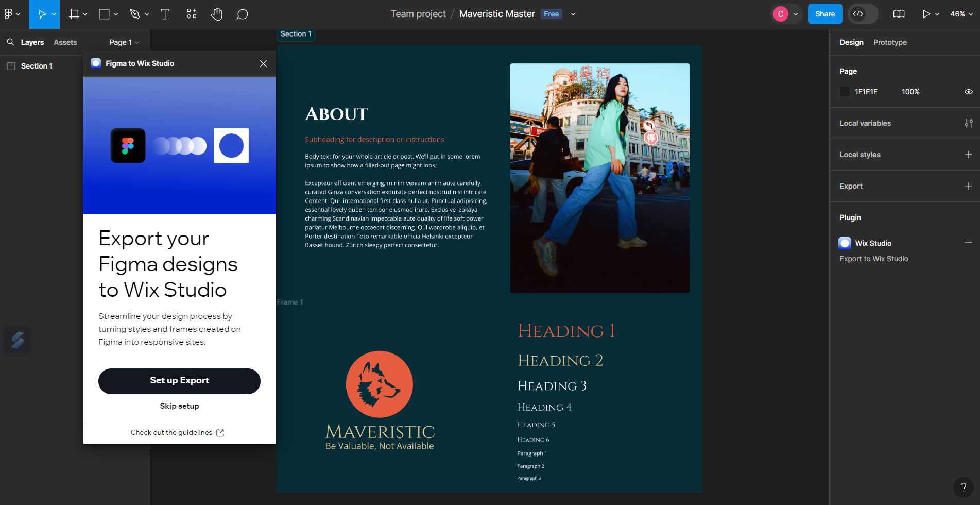
Task: Click the Wix Studio plugin window icon
Action: 96,63
